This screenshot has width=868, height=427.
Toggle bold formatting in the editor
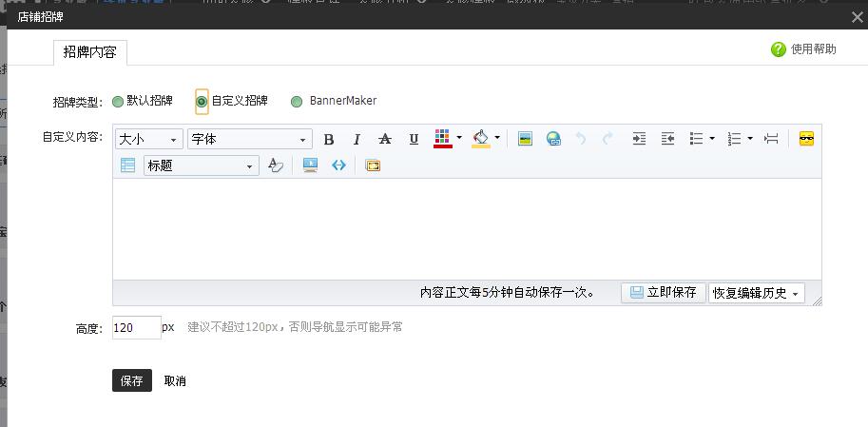[329, 140]
